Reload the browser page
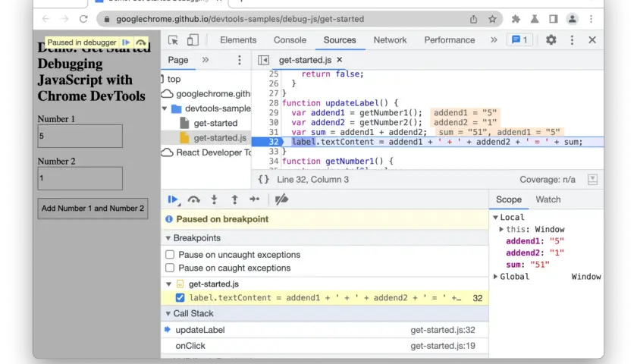637x364 pixels. pos(83,19)
